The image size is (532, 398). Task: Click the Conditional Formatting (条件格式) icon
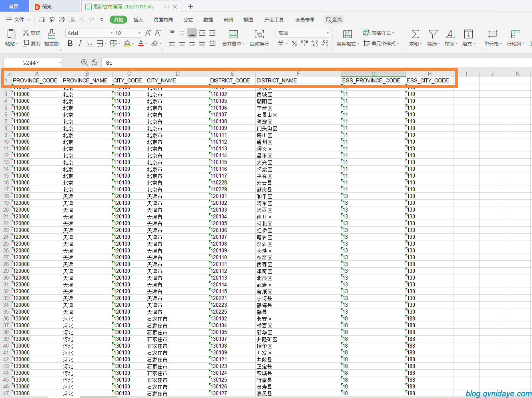(x=348, y=34)
